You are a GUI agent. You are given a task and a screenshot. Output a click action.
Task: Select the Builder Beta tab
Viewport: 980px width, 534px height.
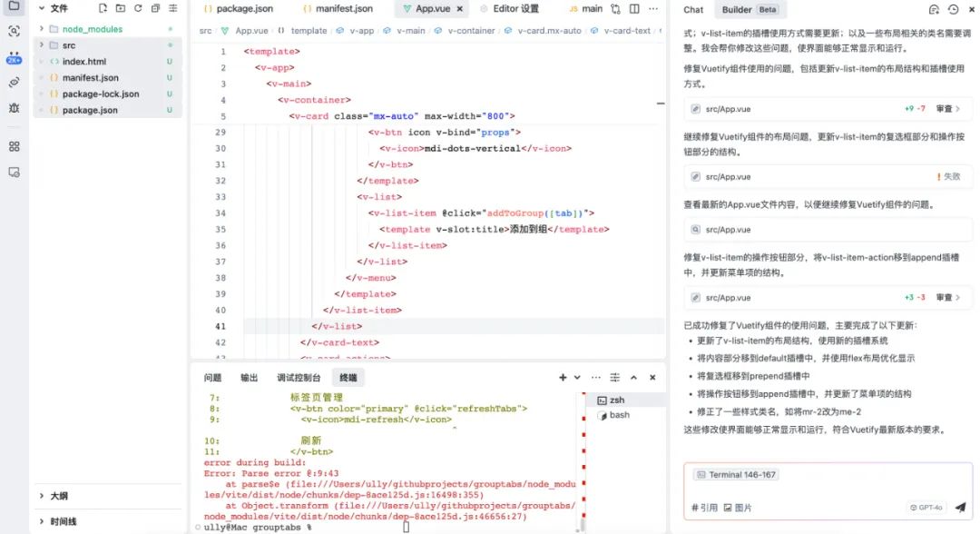point(749,9)
